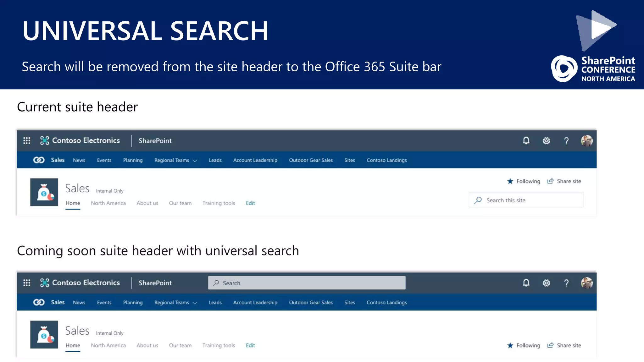The image size is (644, 362).
Task: Open North America in coming soon site navigation
Action: (108, 345)
